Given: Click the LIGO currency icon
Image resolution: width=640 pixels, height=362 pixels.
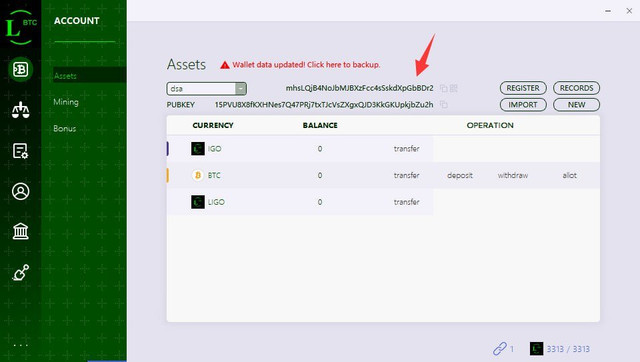Looking at the screenshot, I should (198, 202).
